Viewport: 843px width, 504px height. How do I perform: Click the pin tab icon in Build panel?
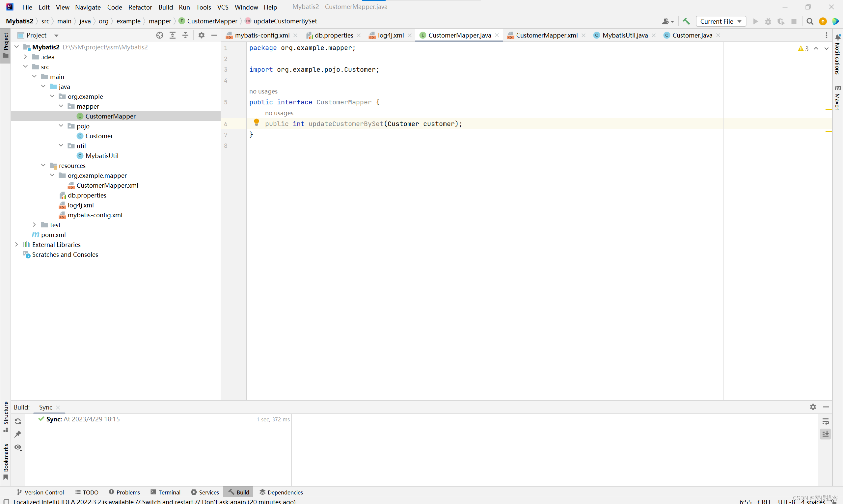tap(18, 434)
